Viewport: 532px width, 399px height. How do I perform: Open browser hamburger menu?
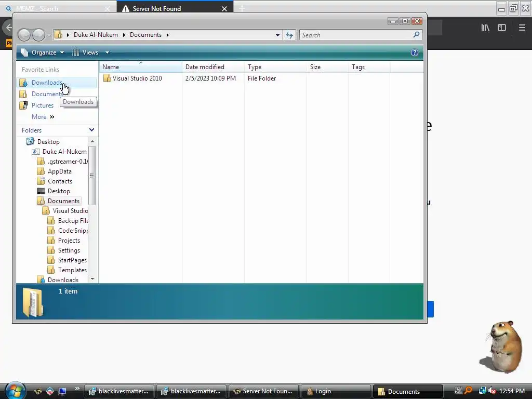click(x=522, y=28)
